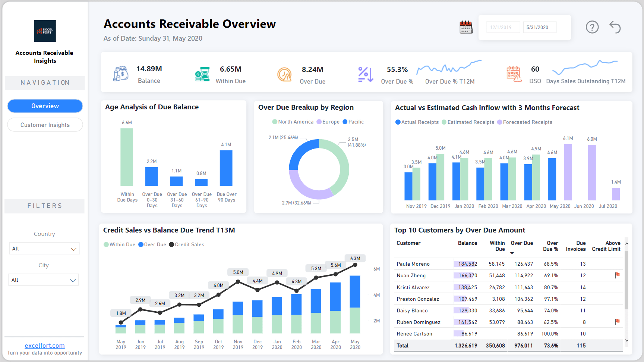Toggle the Forecasted Receipts legend
644x362 pixels.
point(525,122)
